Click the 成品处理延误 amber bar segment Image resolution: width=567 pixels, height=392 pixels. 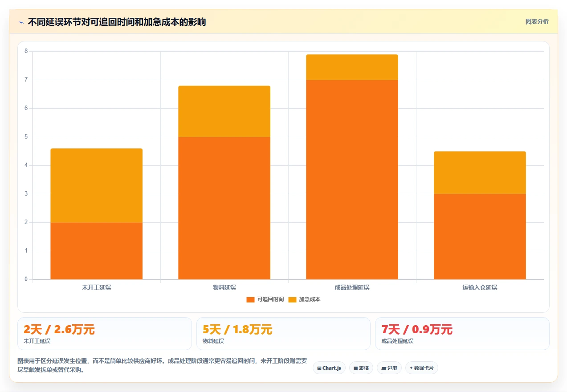(352, 67)
